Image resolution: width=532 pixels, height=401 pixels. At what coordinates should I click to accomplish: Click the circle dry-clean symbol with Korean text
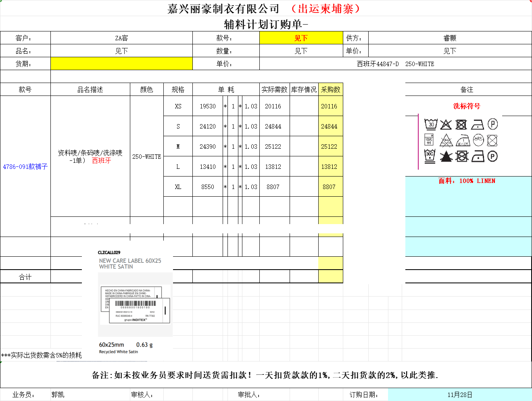click(x=478, y=140)
